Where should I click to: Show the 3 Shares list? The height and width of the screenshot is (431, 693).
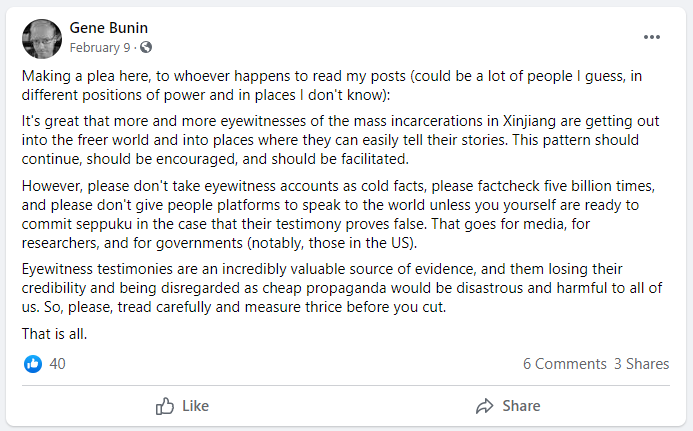(641, 364)
